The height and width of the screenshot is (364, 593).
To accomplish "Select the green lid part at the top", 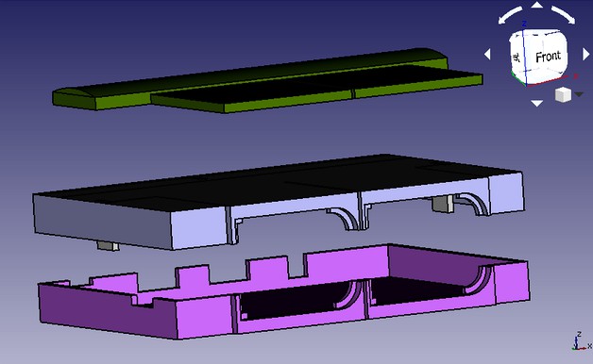I will coord(264,80).
